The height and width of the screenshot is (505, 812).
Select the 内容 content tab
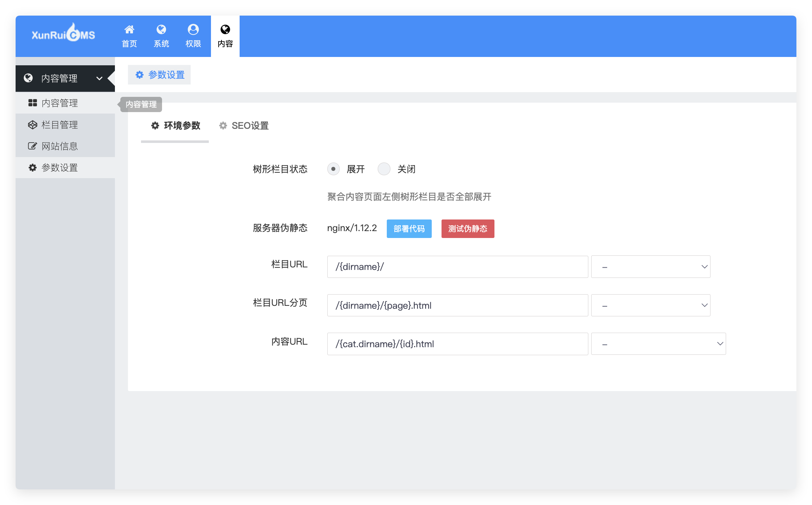point(225,36)
